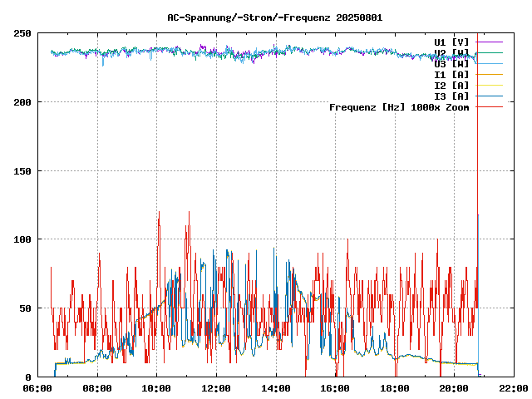Viewport: 532px width, 399px height.
Task: Click the purple U1 legend line sample
Action: (x=490, y=42)
